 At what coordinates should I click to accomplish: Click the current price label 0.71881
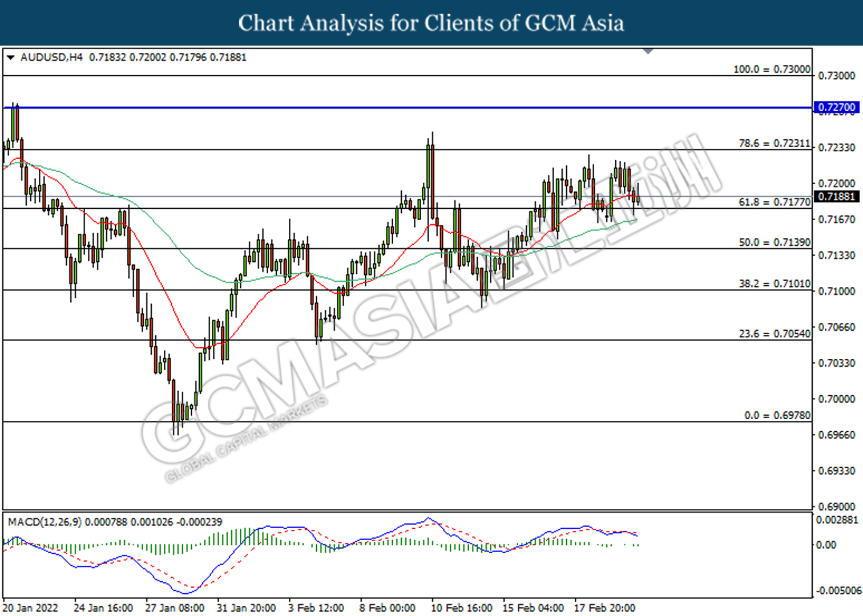pyautogui.click(x=837, y=196)
